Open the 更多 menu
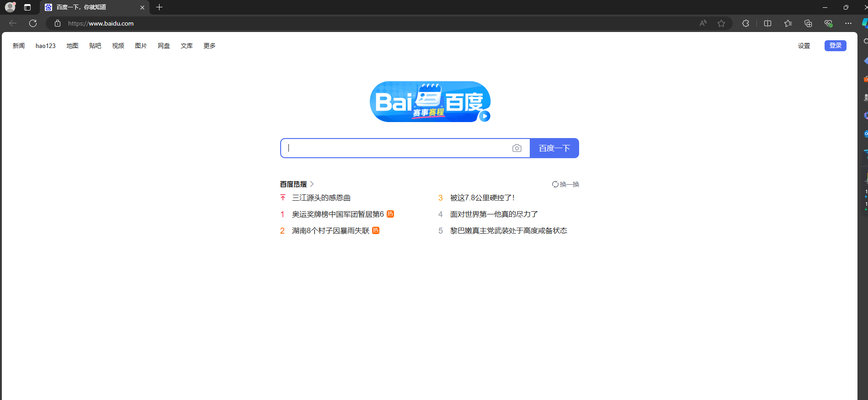The height and width of the screenshot is (400, 868). (209, 46)
